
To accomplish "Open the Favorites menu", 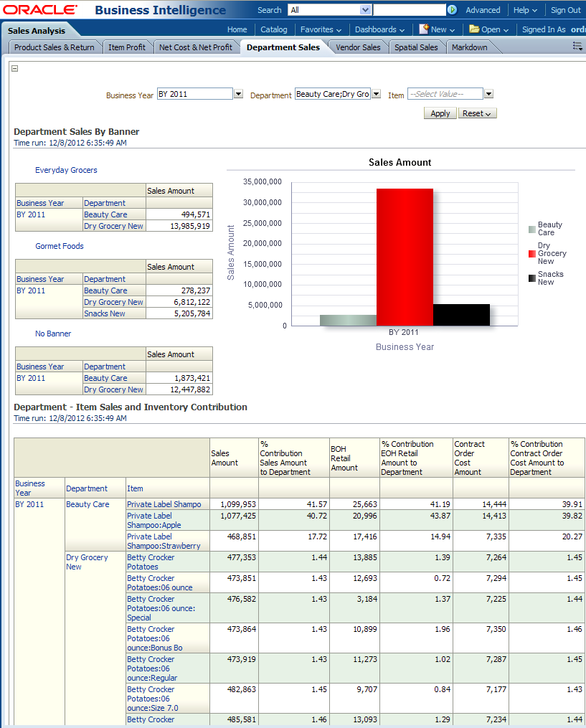I will [321, 29].
